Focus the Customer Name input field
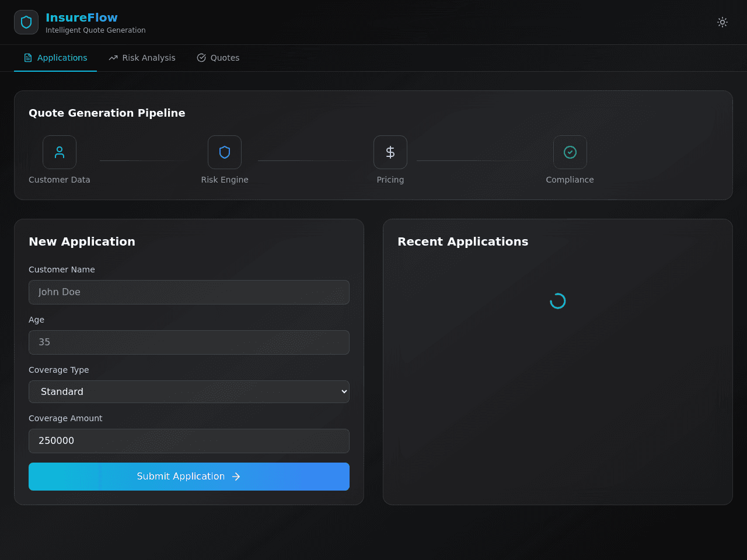747x560 pixels. (x=189, y=292)
